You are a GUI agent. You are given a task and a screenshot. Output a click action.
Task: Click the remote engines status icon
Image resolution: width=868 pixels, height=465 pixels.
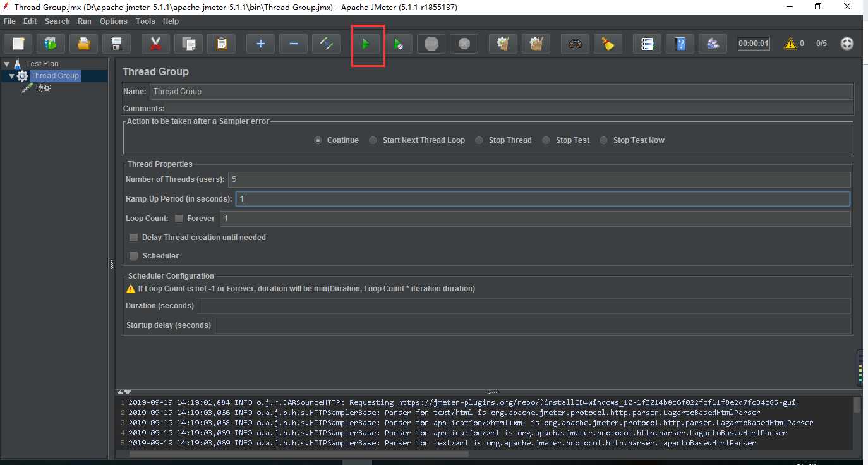click(847, 44)
